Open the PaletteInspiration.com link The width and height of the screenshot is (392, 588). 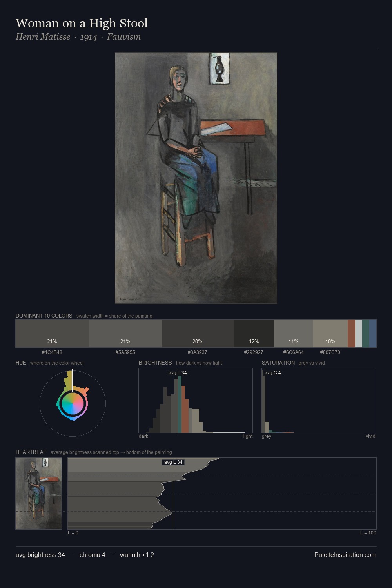coord(345,555)
